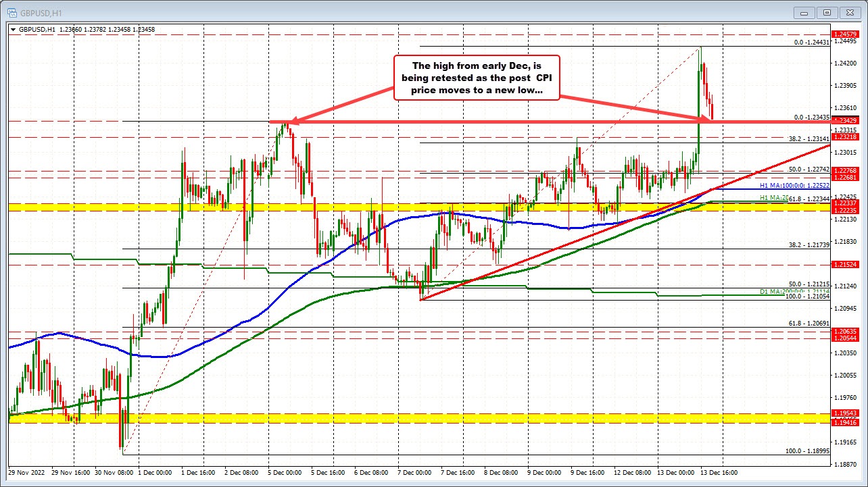Click the D1 MA:200 moving average label
This screenshot has height=487, width=868.
796,291
